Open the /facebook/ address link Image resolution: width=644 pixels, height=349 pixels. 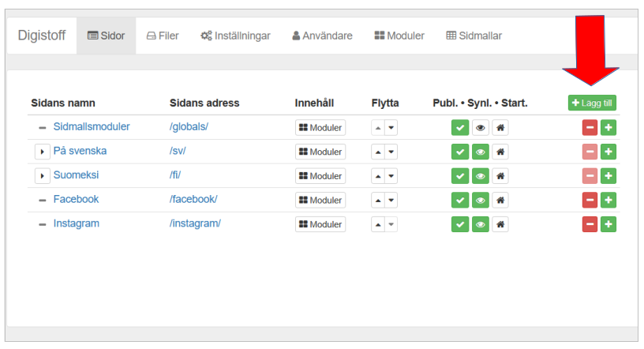coord(193,200)
